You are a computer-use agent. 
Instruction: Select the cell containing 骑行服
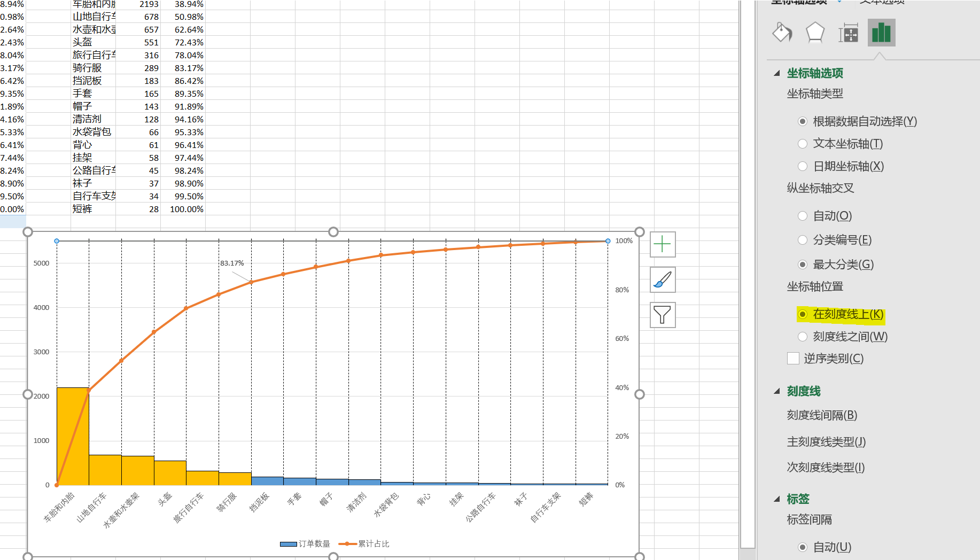93,68
